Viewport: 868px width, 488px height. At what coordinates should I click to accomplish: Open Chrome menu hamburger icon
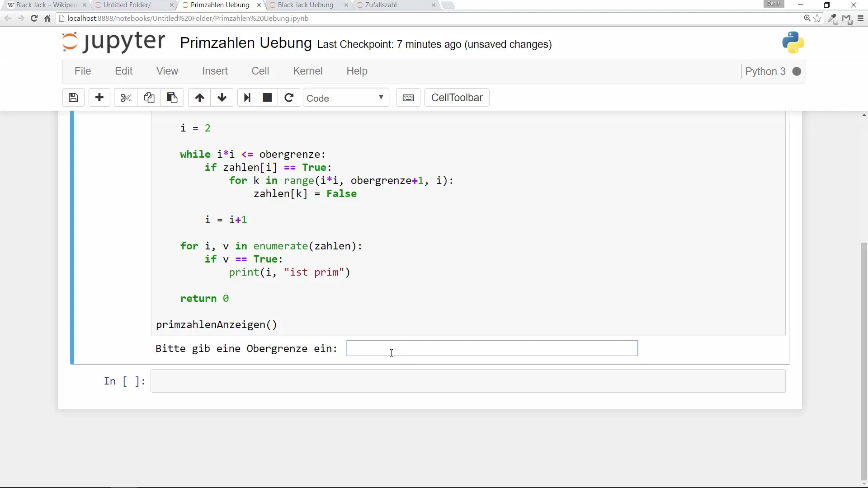860,19
